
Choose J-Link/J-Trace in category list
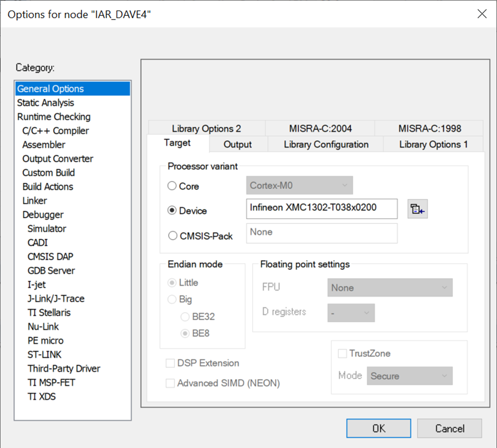[x=56, y=298]
